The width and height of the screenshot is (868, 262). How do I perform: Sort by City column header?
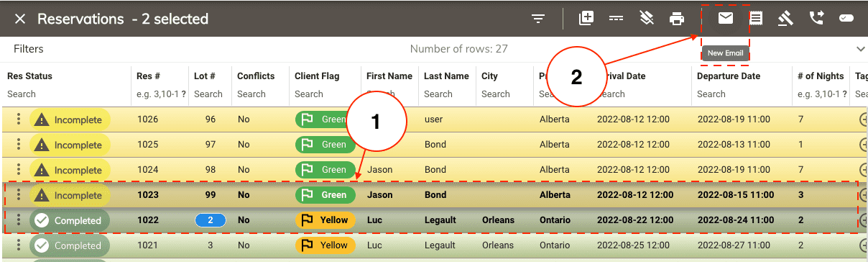[489, 76]
